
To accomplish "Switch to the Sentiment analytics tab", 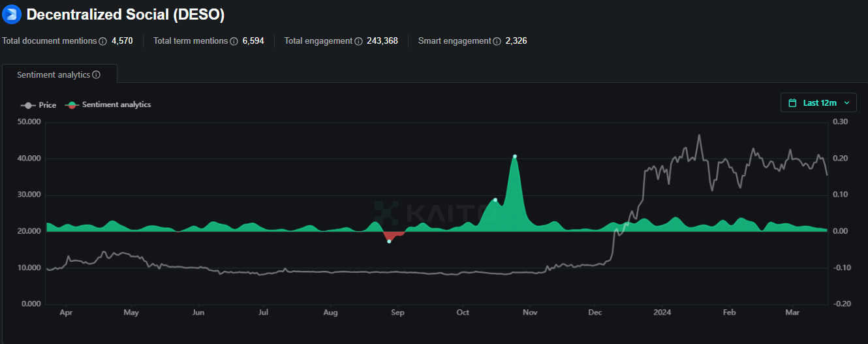I will point(59,74).
